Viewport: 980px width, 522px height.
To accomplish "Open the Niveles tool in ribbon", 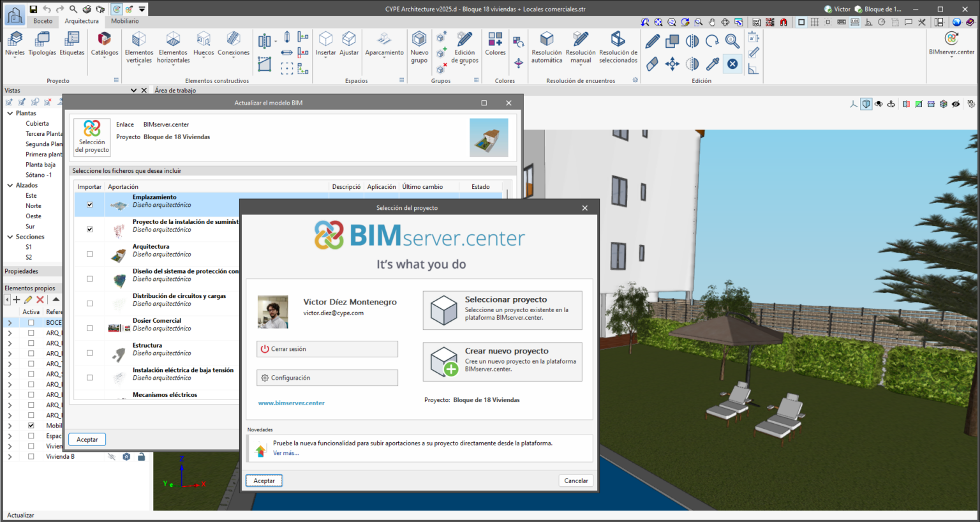I will [15, 43].
